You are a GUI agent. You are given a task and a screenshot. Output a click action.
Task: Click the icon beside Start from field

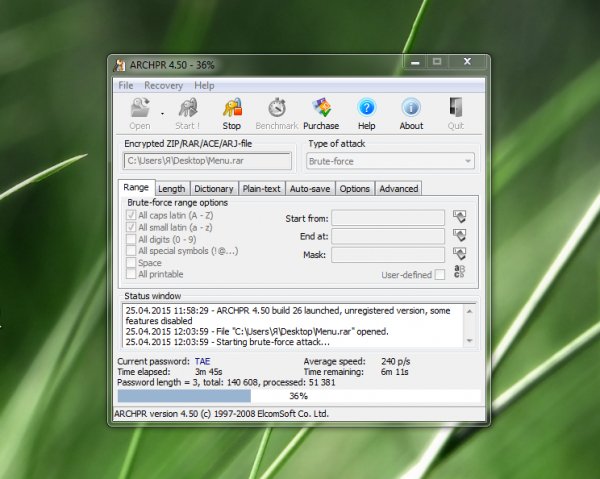(460, 217)
